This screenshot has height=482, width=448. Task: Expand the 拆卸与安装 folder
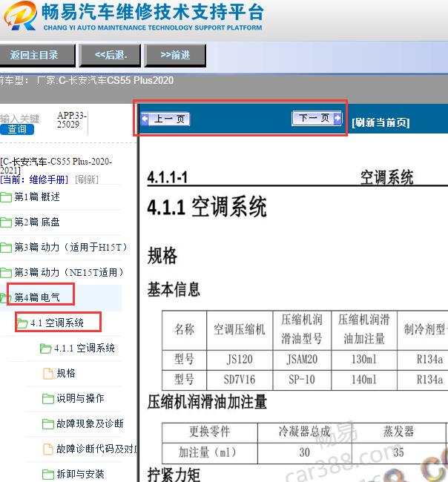pos(80,475)
